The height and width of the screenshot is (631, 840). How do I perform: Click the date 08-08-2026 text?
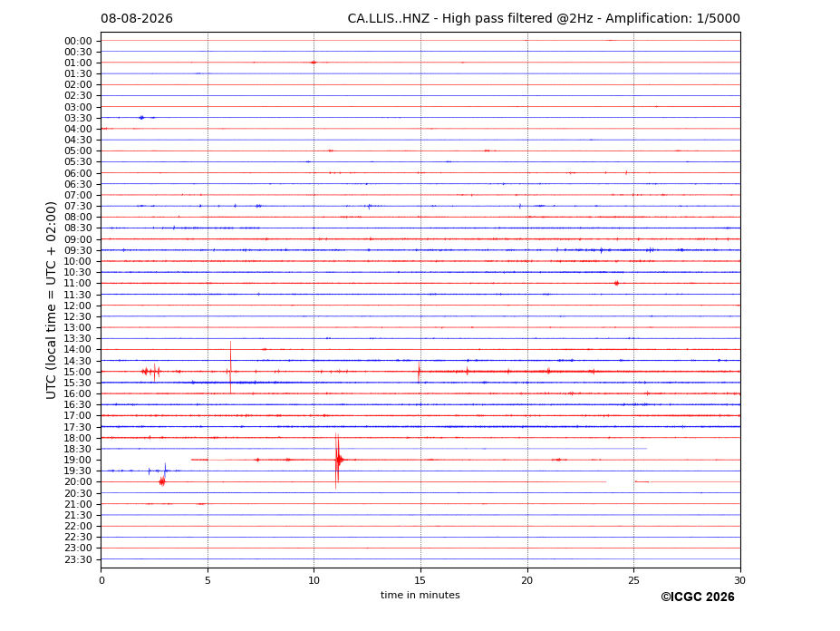point(137,19)
